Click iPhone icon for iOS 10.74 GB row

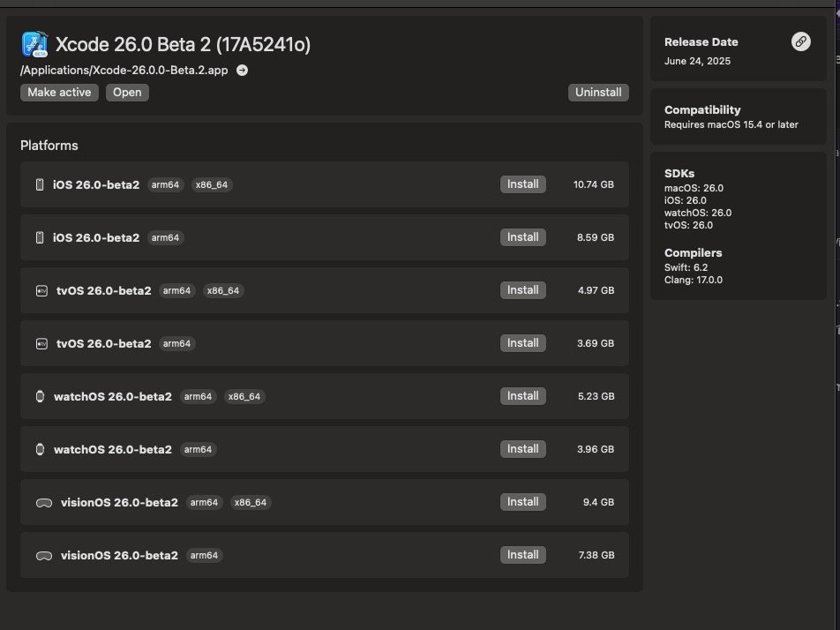pyautogui.click(x=40, y=184)
